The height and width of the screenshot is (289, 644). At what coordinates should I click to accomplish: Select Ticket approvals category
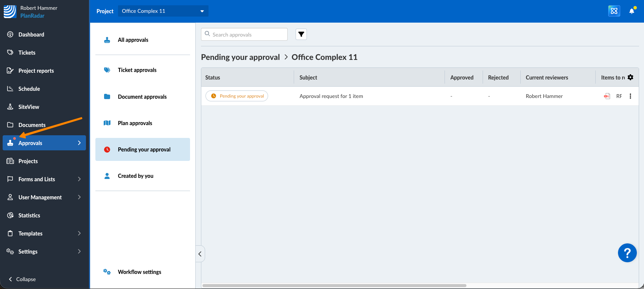click(x=137, y=70)
